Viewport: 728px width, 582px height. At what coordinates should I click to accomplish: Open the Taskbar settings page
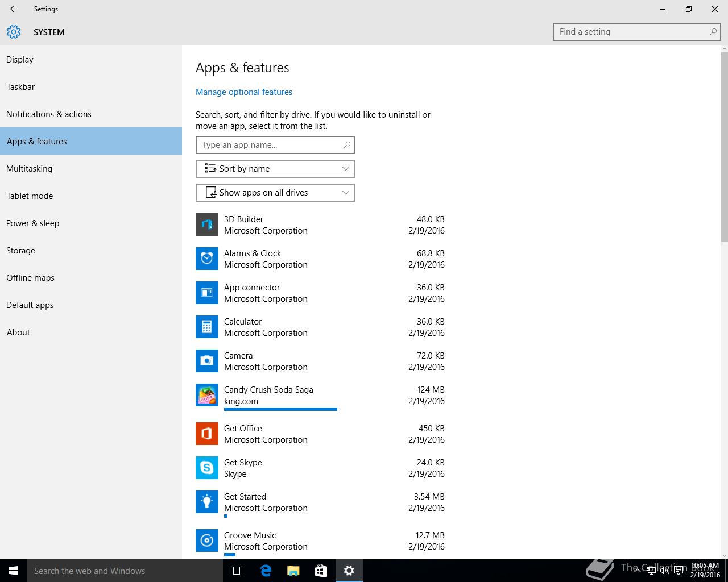pyautogui.click(x=91, y=87)
